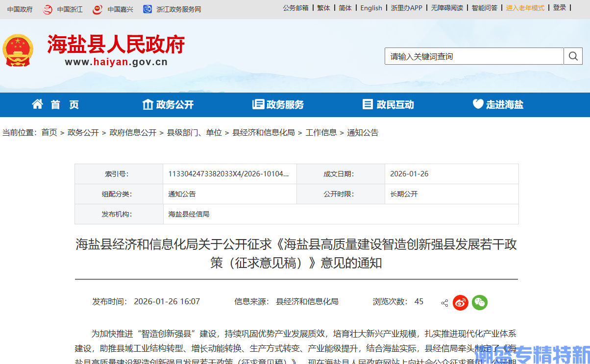Open 通知公告 in the breadcrumb trail
This screenshot has width=590, height=364.
coord(363,132)
